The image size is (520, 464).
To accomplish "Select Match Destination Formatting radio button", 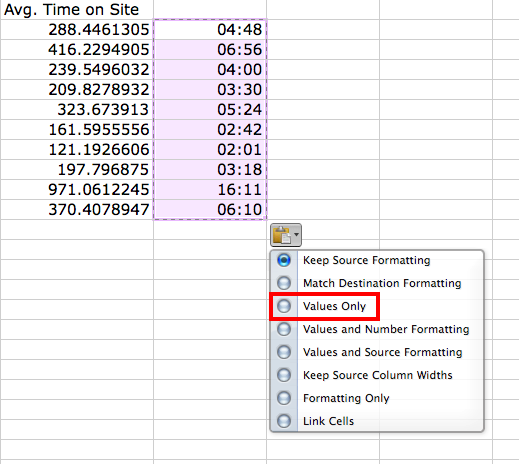I will pyautogui.click(x=284, y=283).
